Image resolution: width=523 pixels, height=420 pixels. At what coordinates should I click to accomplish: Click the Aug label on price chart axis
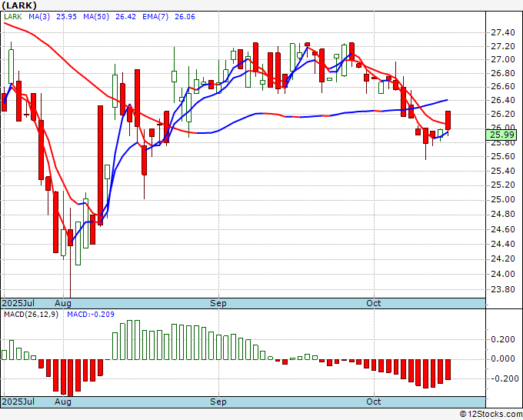[x=63, y=303]
